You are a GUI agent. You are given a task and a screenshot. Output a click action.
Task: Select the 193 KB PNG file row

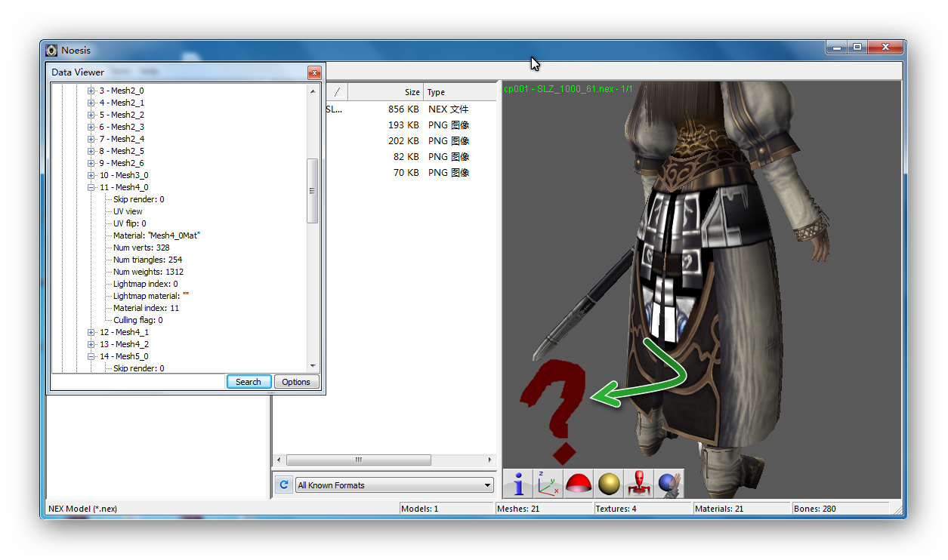tap(412, 125)
